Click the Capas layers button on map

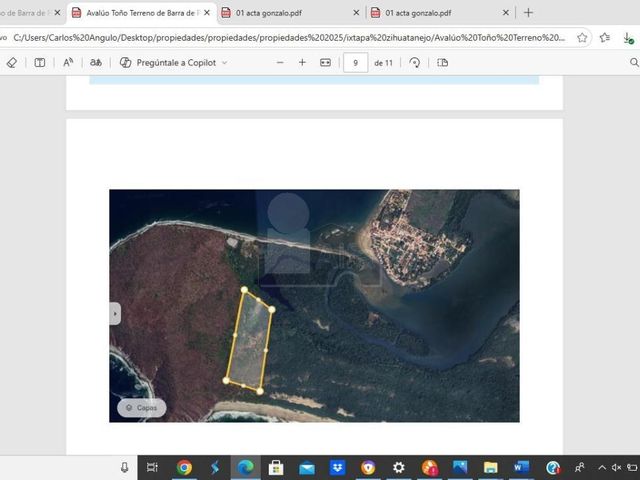coord(142,408)
